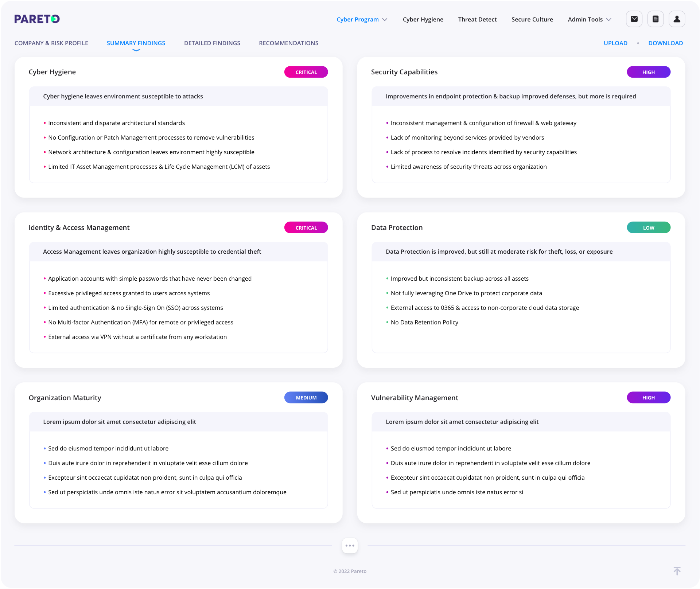Open the mail inbox icon
Screen dimensions: 700x589
pyautogui.click(x=634, y=19)
